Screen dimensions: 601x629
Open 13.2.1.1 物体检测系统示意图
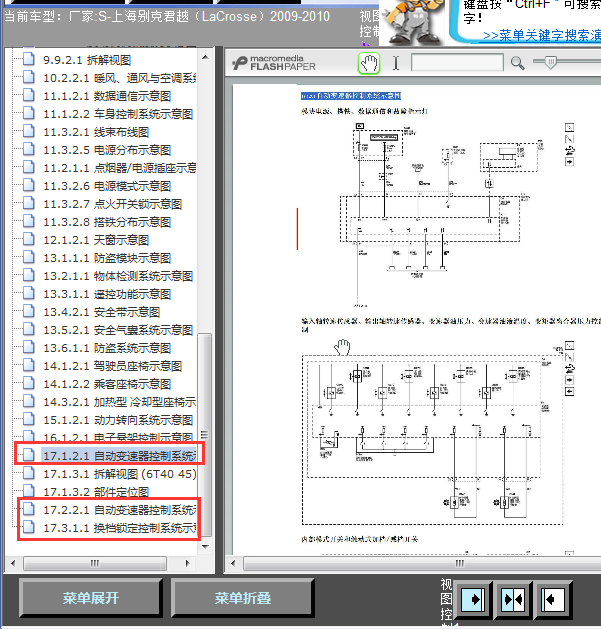[118, 276]
